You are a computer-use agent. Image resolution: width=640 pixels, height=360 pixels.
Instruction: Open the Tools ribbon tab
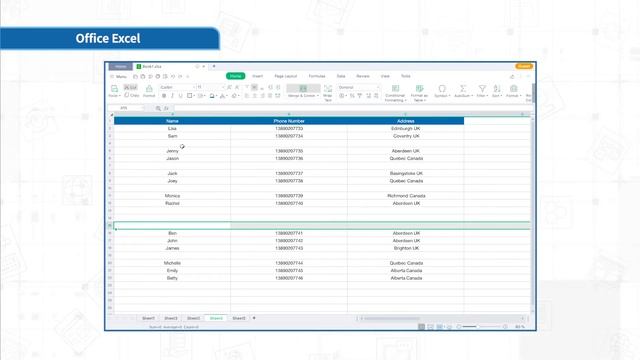pos(406,76)
